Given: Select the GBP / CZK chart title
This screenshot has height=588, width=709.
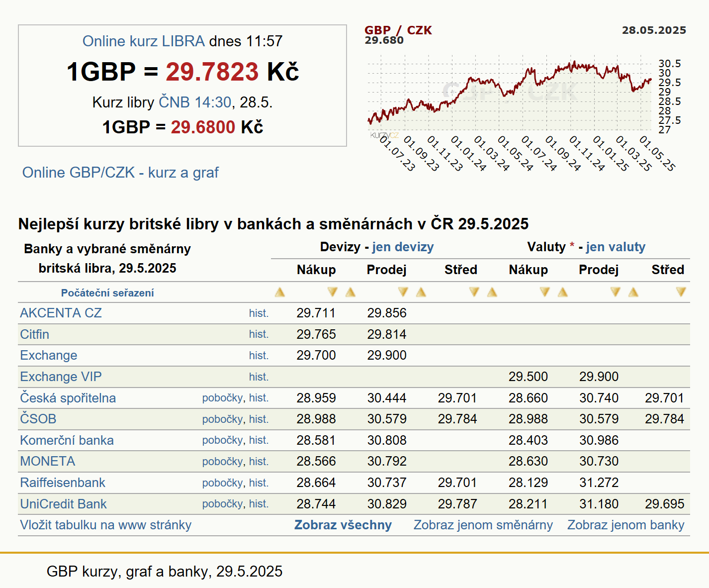Looking at the screenshot, I should 398,30.
